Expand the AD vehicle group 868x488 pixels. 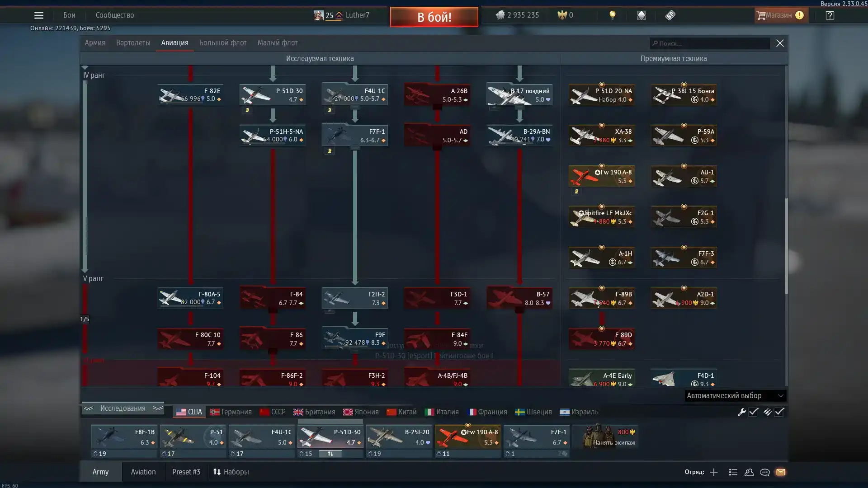(x=437, y=148)
